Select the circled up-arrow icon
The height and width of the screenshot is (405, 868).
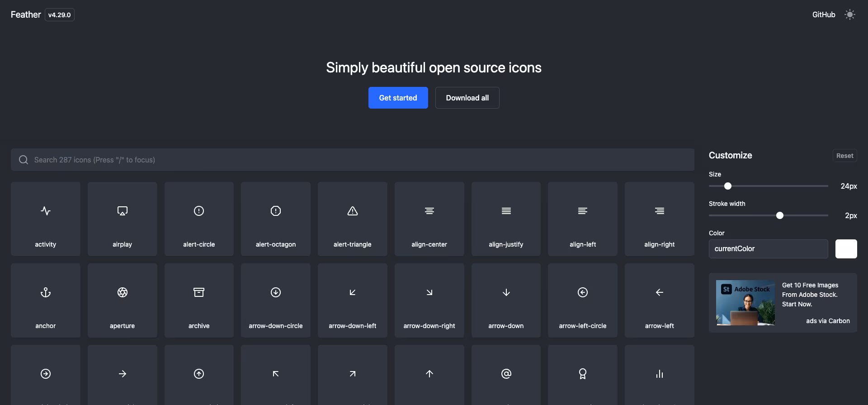coord(199,375)
